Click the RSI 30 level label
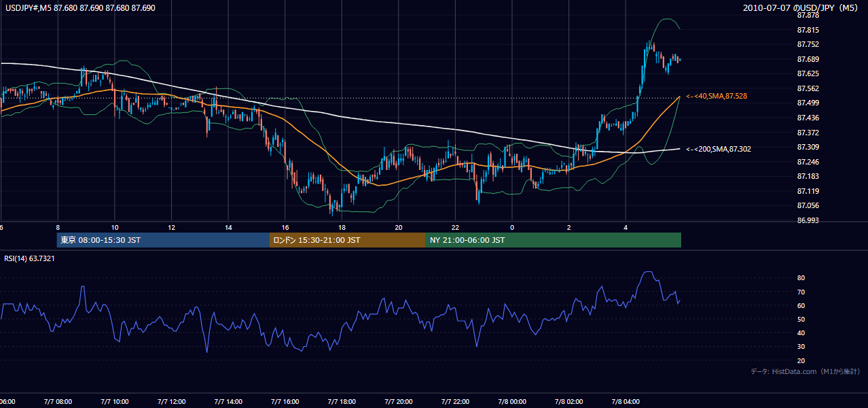The image size is (868, 408). coord(801,347)
